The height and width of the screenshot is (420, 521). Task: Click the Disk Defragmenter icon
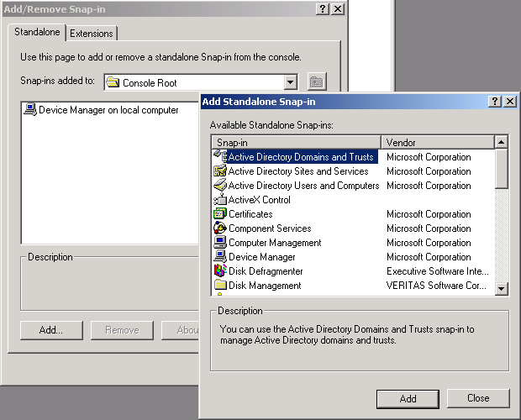pos(219,271)
